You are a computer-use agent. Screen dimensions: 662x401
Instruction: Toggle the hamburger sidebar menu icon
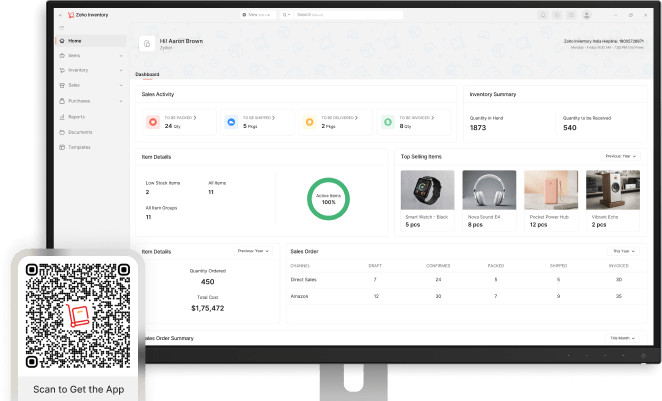click(62, 28)
